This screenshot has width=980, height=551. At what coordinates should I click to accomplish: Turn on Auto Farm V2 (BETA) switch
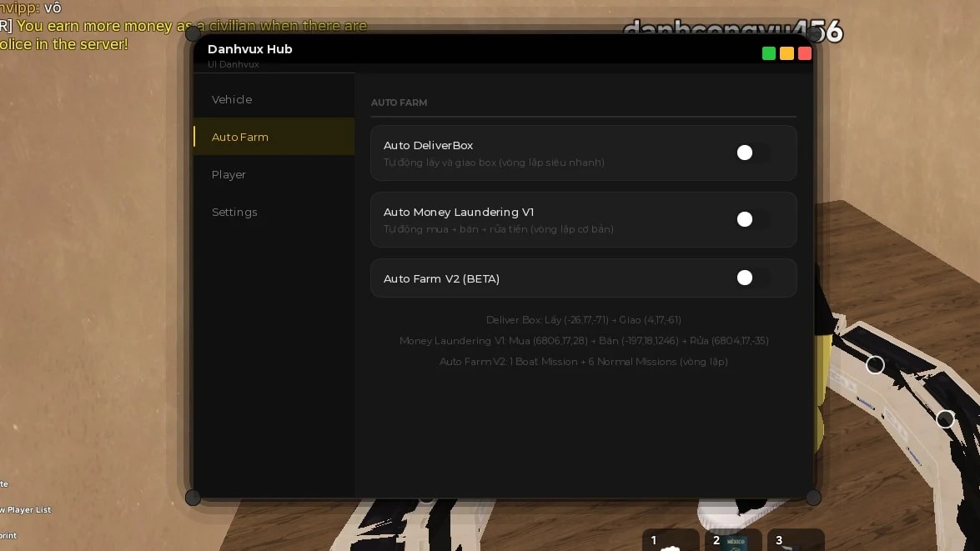tap(753, 278)
